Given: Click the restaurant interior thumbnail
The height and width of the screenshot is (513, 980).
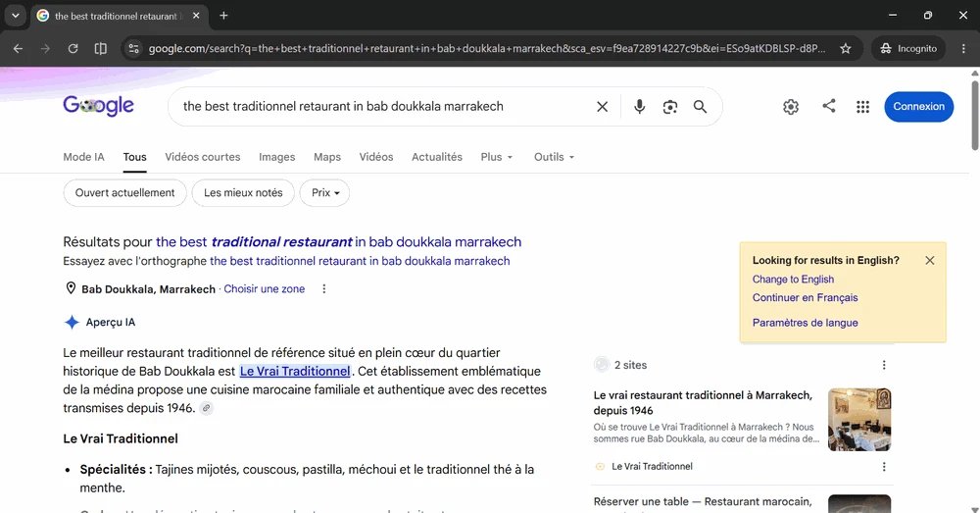Looking at the screenshot, I should (x=859, y=420).
